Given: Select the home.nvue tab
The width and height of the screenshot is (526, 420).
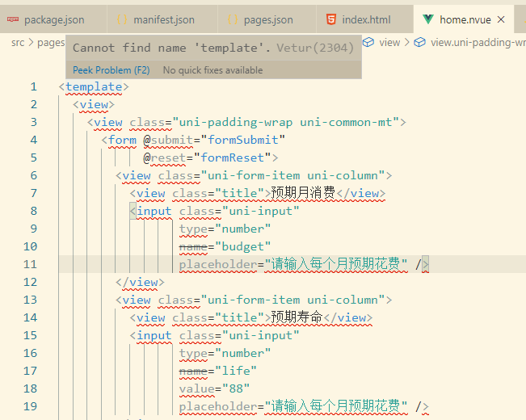Looking at the screenshot, I should pyautogui.click(x=465, y=19).
